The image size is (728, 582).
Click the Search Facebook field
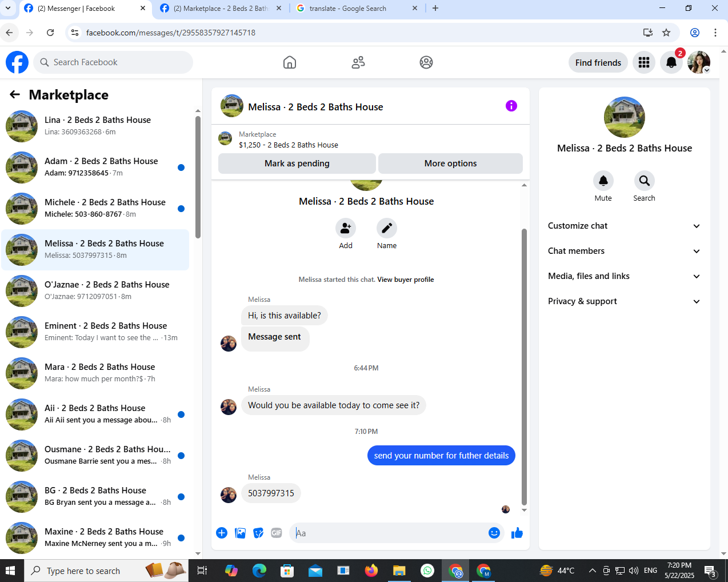coord(113,62)
